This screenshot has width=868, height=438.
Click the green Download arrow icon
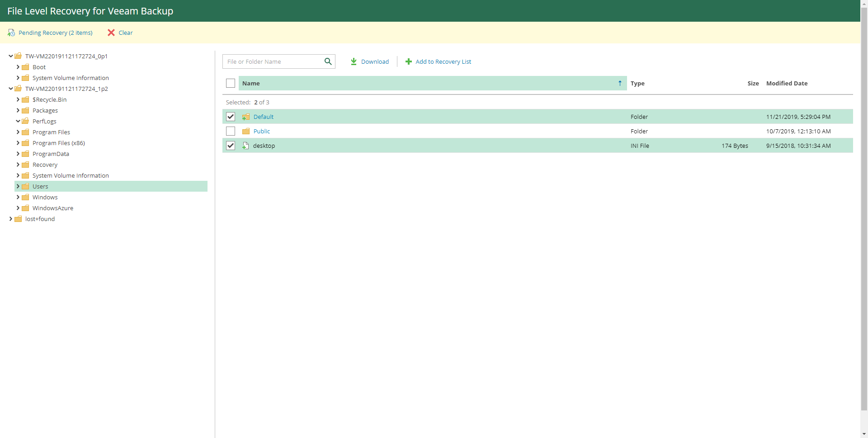pyautogui.click(x=354, y=61)
